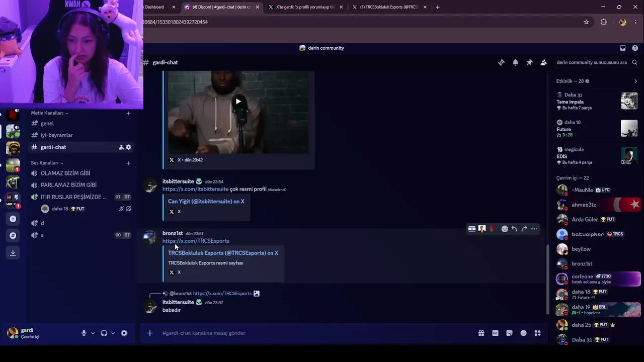Expand the Etkinlik panel arrow
Viewport: 644px width, 362px height.
[x=635, y=81]
